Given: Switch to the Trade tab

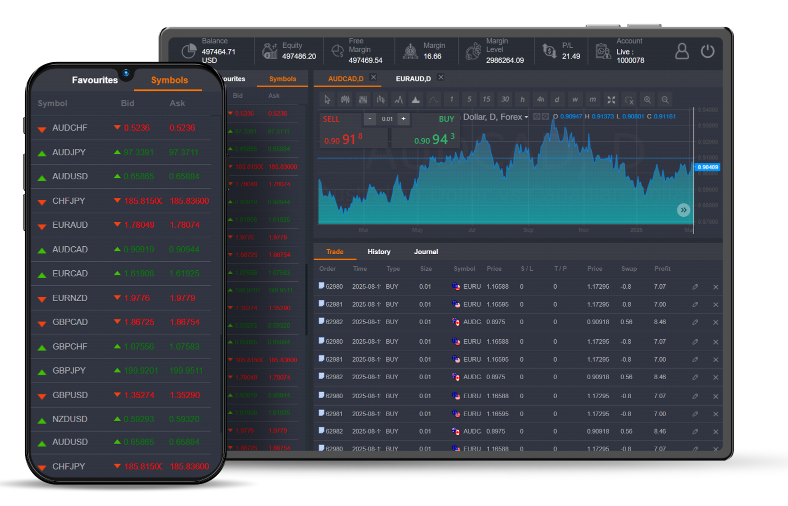Looking at the screenshot, I should point(335,251).
